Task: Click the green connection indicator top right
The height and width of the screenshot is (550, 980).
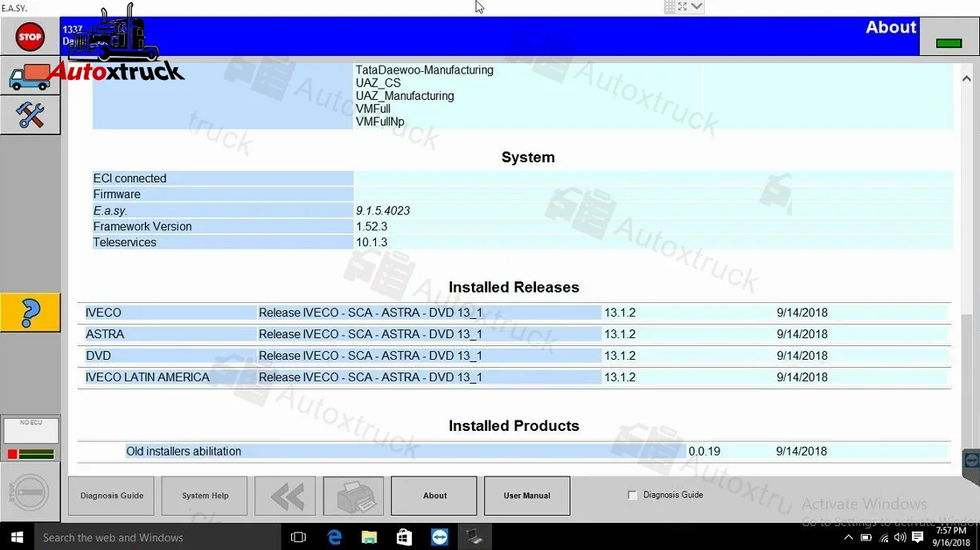Action: [949, 43]
